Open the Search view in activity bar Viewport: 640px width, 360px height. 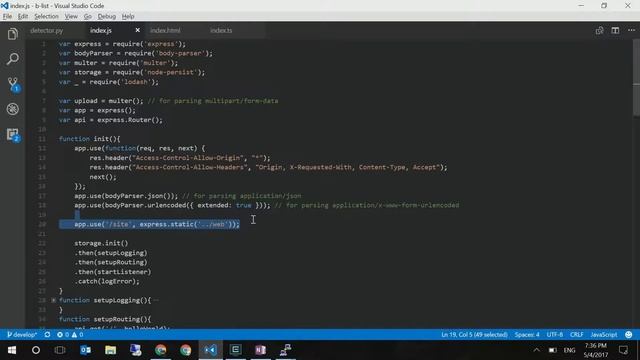tap(13, 59)
